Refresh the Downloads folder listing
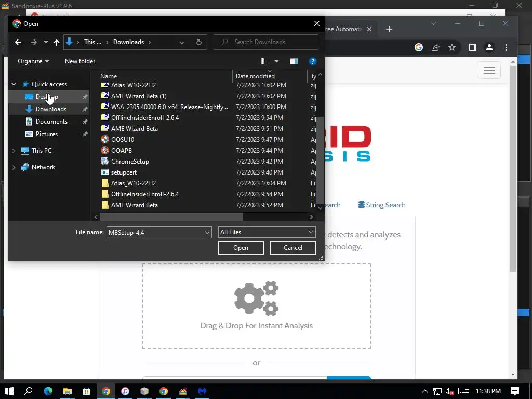Screen dimensions: 532x399 (x=199, y=43)
